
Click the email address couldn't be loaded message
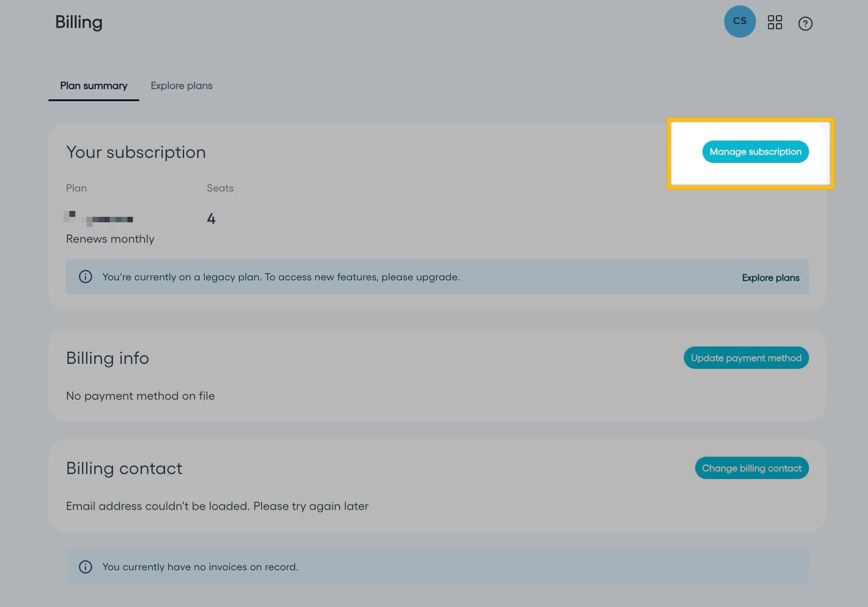coord(217,506)
